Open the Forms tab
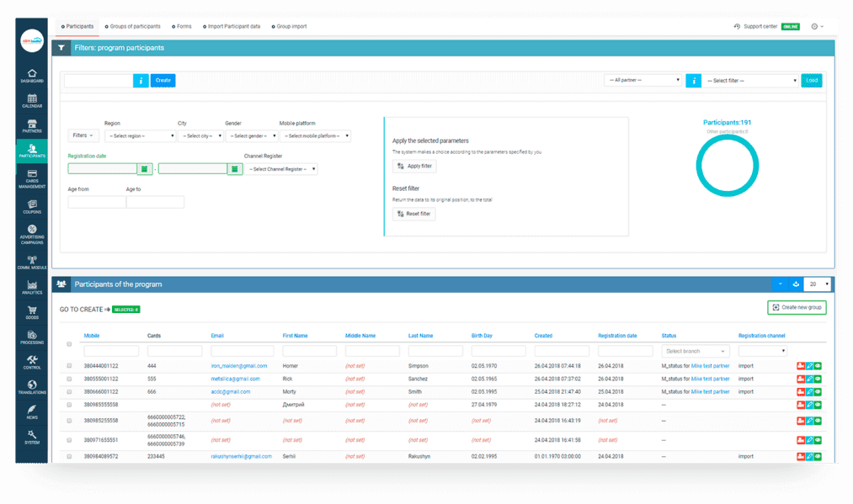 182,26
